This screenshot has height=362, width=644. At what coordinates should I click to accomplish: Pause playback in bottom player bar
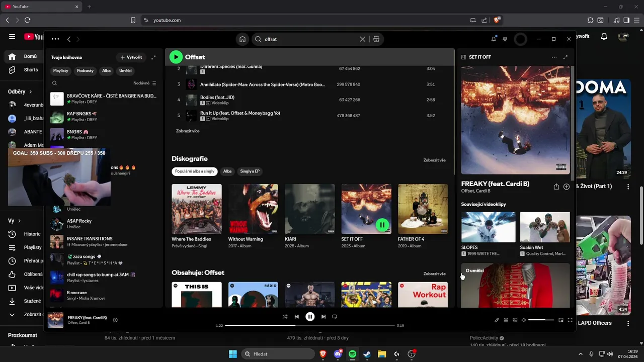click(310, 317)
